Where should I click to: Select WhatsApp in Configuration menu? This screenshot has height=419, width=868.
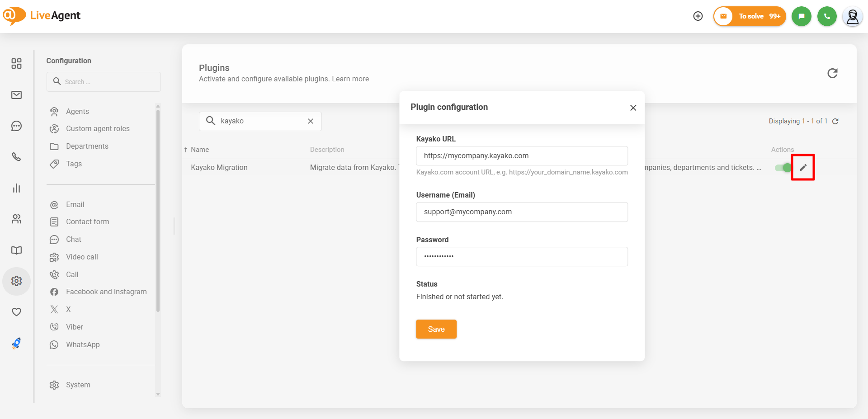coord(83,345)
